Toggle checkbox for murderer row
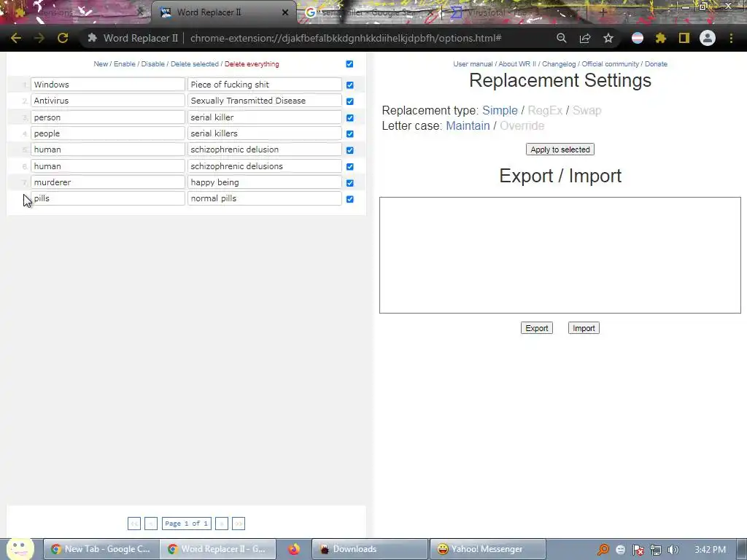747x560 pixels. pos(350,183)
